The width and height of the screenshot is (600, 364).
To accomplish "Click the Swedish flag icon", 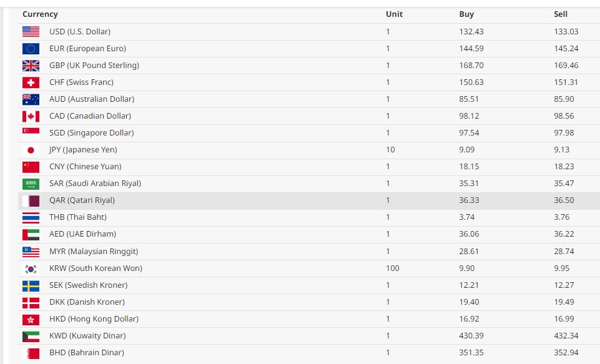I will (x=31, y=285).
